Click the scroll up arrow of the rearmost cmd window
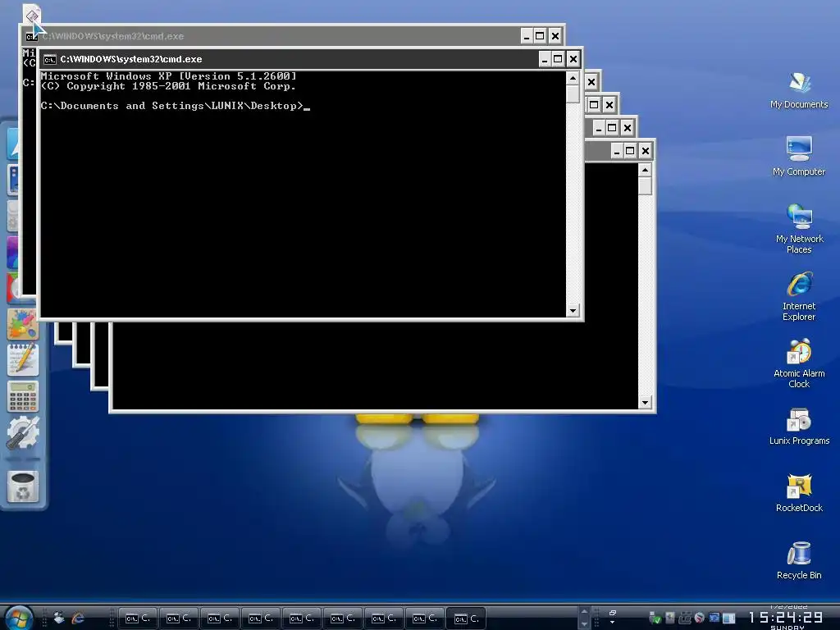Image resolution: width=840 pixels, height=630 pixels. [645, 171]
